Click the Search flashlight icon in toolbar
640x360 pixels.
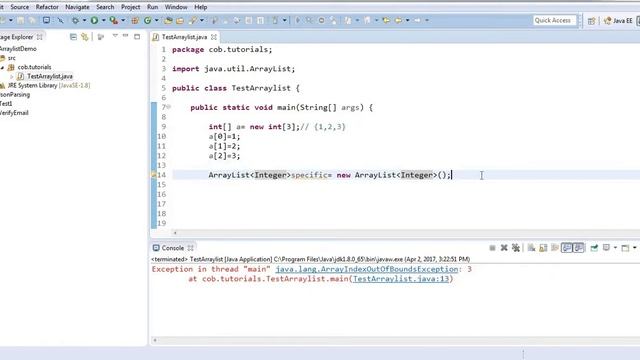(x=193, y=20)
